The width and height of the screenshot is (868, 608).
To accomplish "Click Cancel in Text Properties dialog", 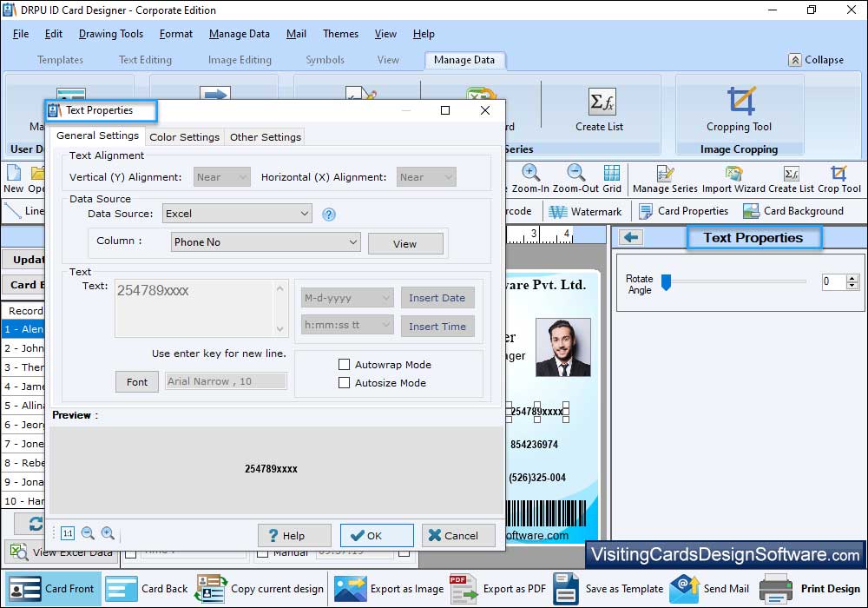I will tap(458, 535).
